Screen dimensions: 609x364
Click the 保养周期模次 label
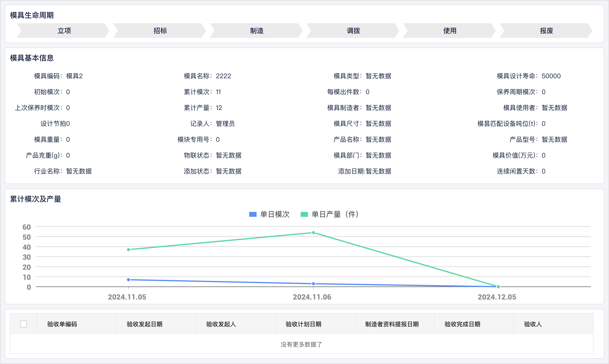coord(517,92)
